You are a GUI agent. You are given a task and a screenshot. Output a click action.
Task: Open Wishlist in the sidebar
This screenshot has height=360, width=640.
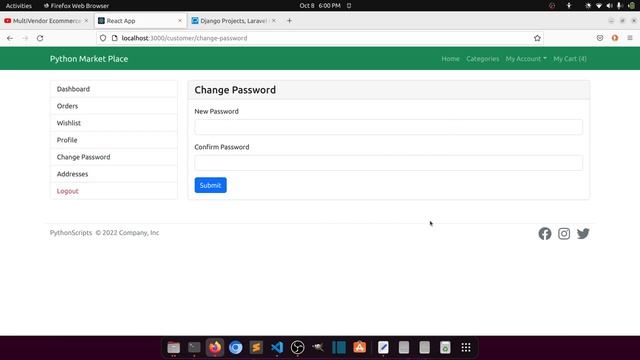[x=114, y=123]
